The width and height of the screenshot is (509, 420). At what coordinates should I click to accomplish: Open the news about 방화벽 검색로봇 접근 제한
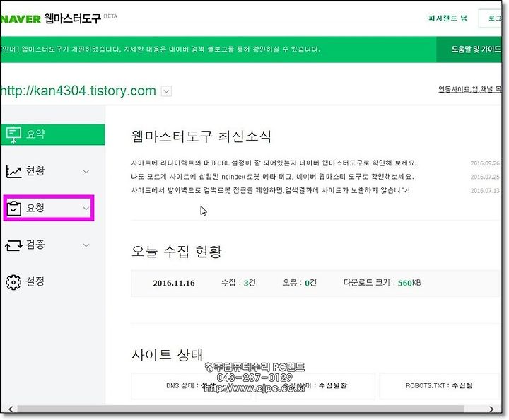tap(270, 190)
